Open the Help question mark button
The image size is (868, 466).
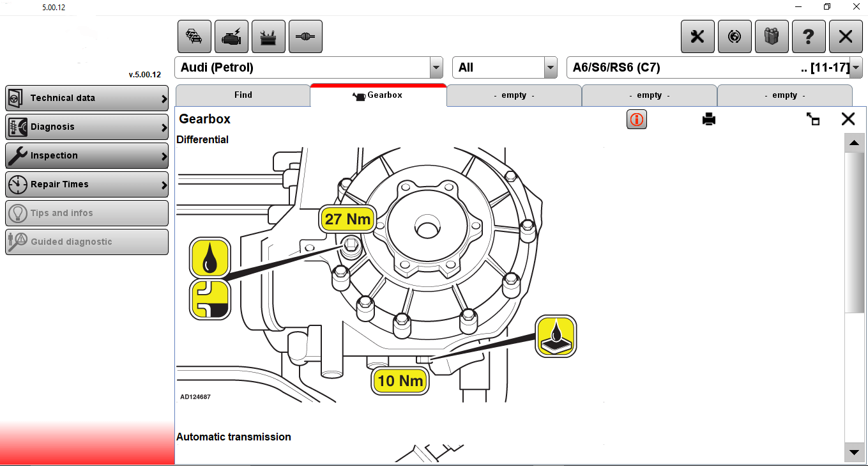(808, 36)
